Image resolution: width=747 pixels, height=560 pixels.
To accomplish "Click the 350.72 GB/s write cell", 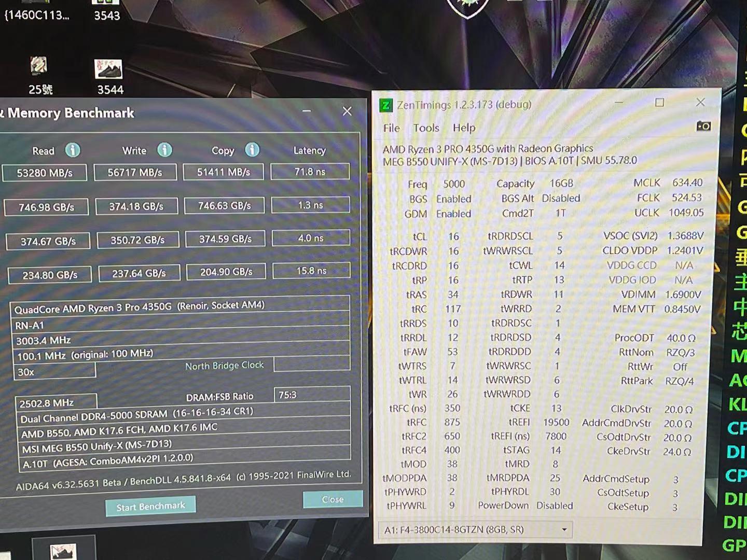I will point(137,240).
